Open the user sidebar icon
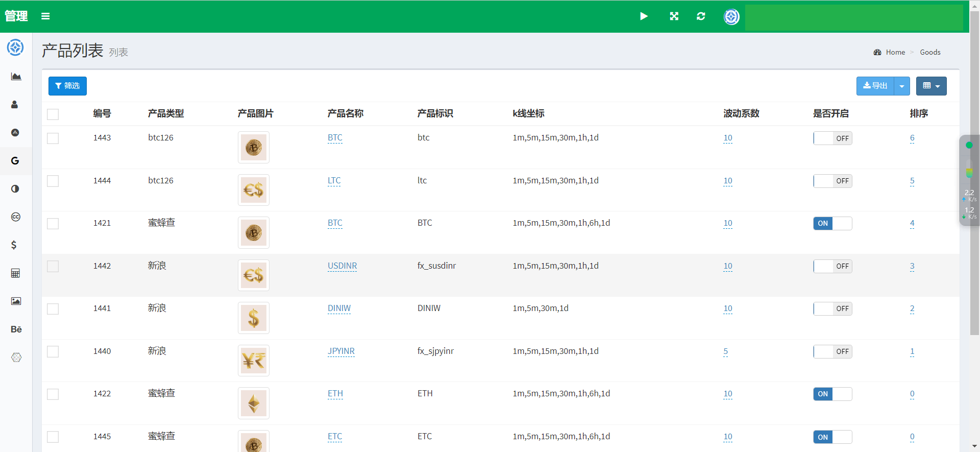 pyautogui.click(x=15, y=105)
